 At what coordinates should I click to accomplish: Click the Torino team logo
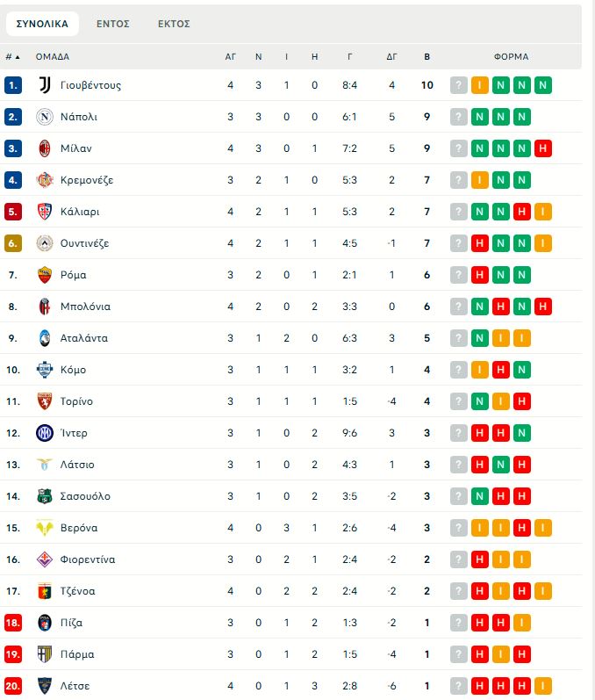coord(45,401)
